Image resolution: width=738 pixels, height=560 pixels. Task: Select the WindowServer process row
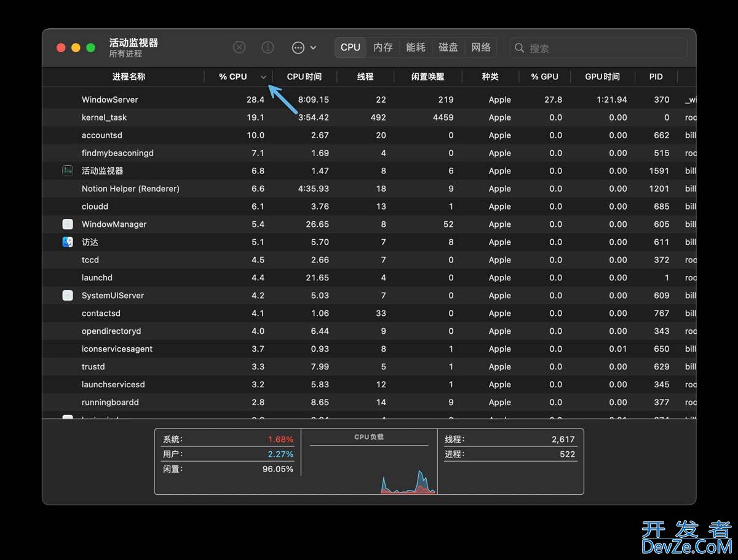pyautogui.click(x=369, y=100)
